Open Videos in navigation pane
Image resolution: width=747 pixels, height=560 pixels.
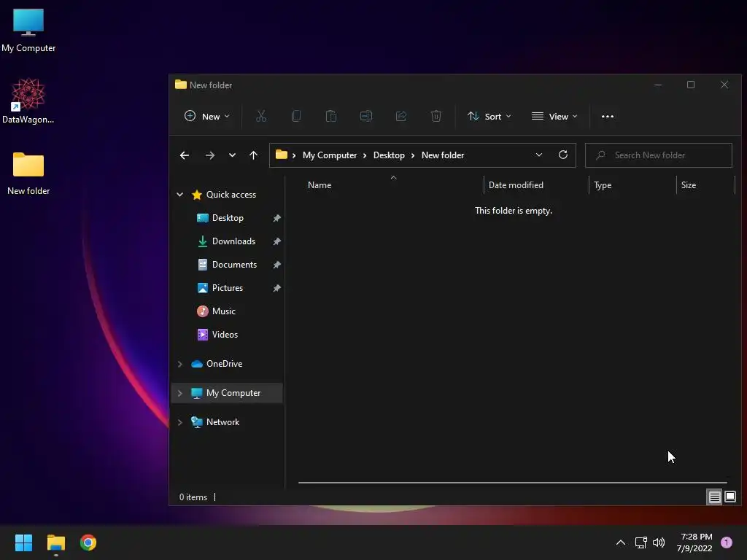pos(225,335)
